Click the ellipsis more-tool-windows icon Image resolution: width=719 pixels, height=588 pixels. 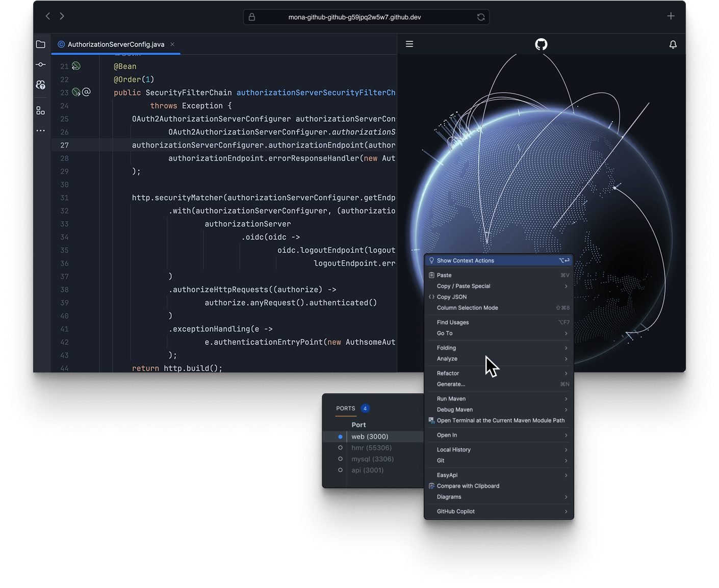[x=41, y=130]
